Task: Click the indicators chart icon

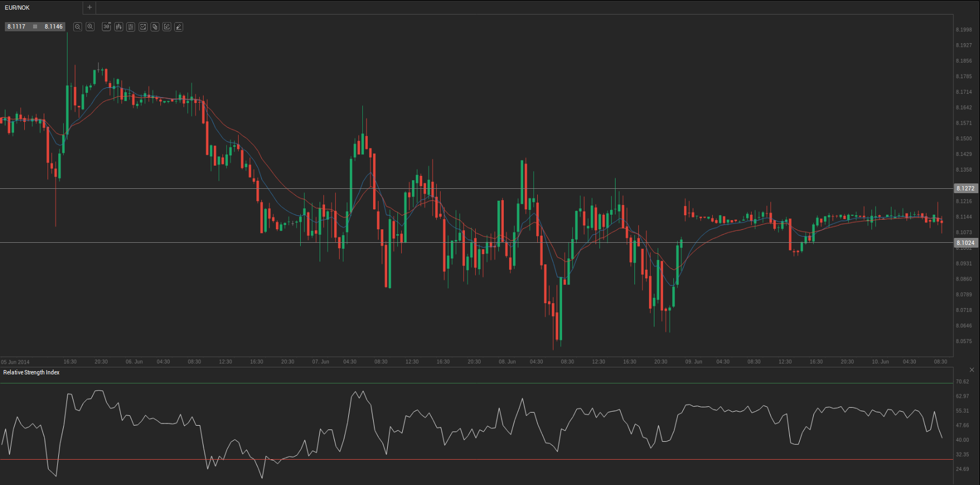Action: (x=143, y=26)
